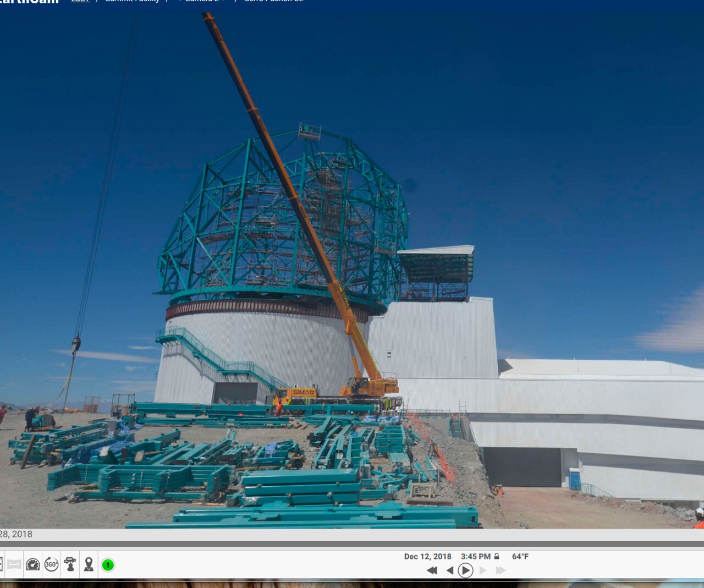704x588 pixels.
Task: Open the share camera feed icon
Action: [70, 565]
